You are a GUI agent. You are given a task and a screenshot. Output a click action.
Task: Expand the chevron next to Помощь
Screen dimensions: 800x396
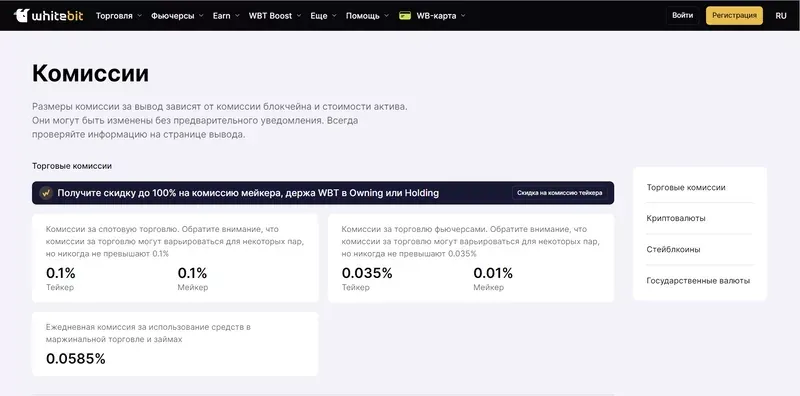point(386,16)
